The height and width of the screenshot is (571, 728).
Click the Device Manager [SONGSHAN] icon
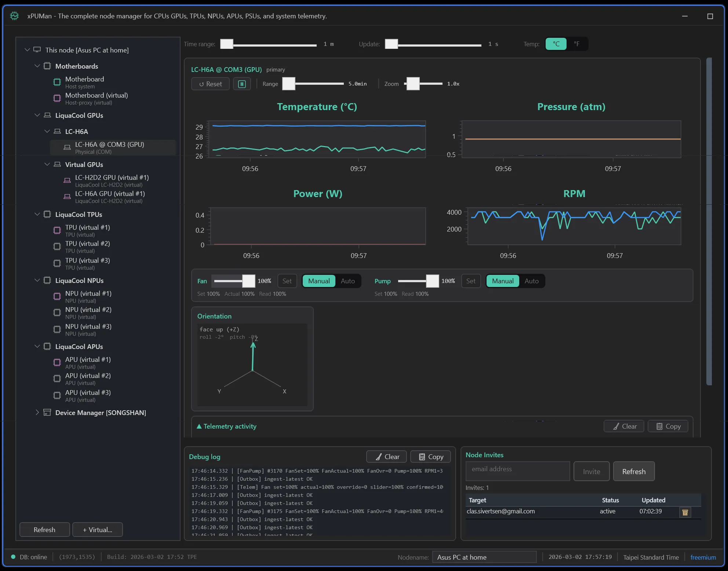47,412
